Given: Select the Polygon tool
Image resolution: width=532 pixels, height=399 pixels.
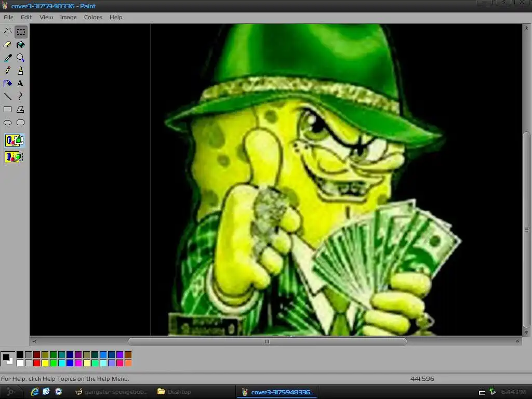Looking at the screenshot, I should [x=21, y=109].
